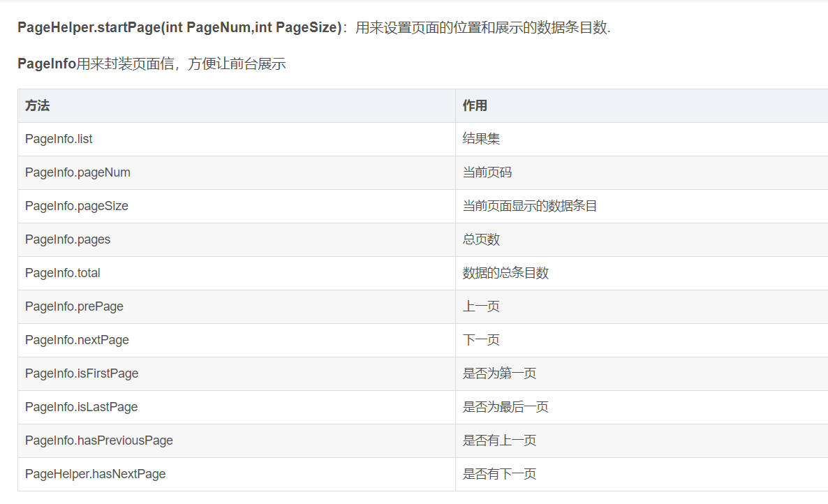This screenshot has width=828, height=504.
Task: Select the 结果集 cell
Action: pos(642,140)
